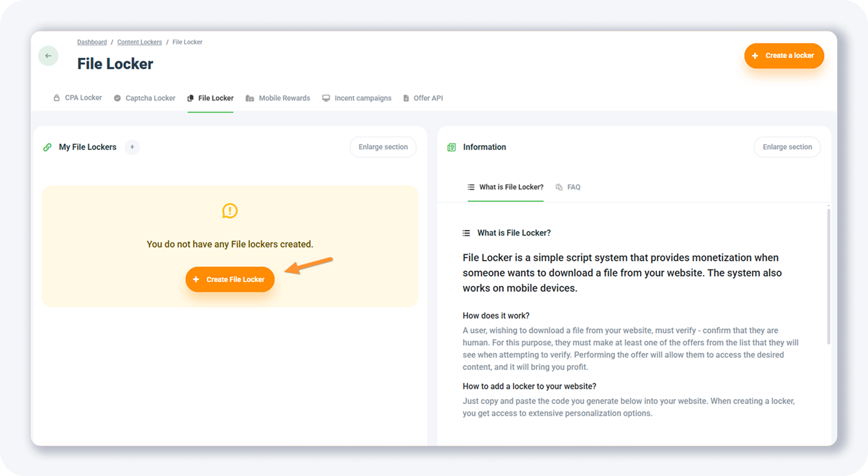Go to Dashboard via breadcrumb
This screenshot has width=868, height=476.
[x=92, y=42]
